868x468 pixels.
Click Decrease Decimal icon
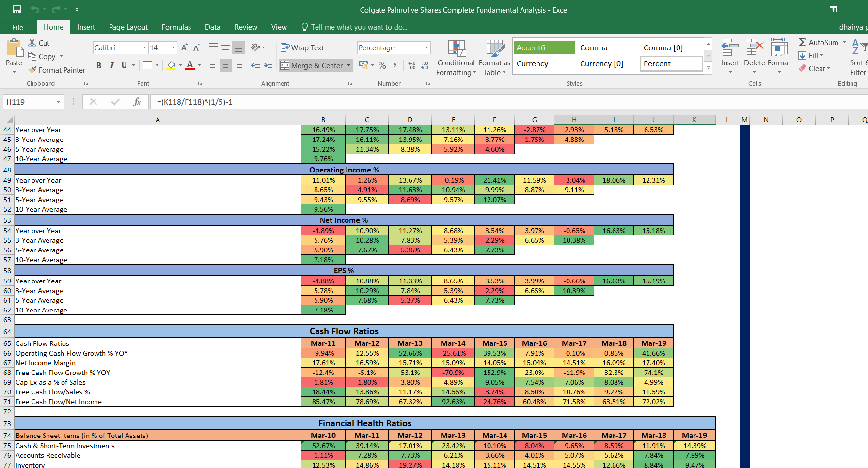[425, 65]
